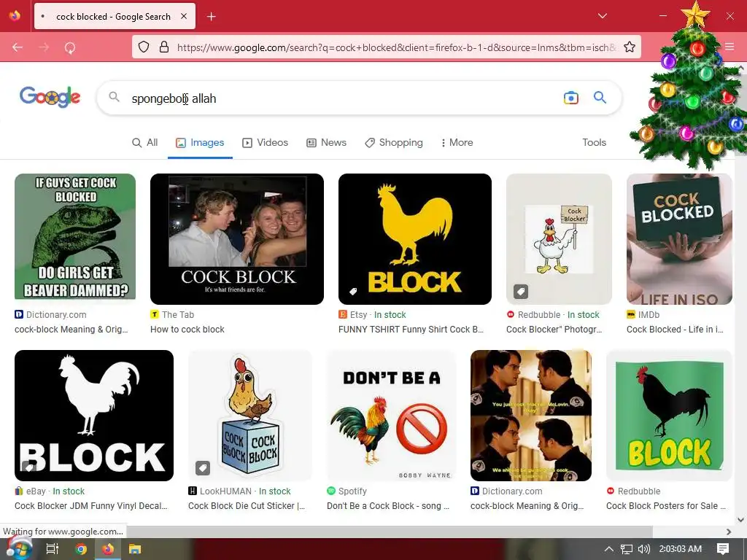Click the network tray icon
This screenshot has width=747, height=560.
click(626, 549)
